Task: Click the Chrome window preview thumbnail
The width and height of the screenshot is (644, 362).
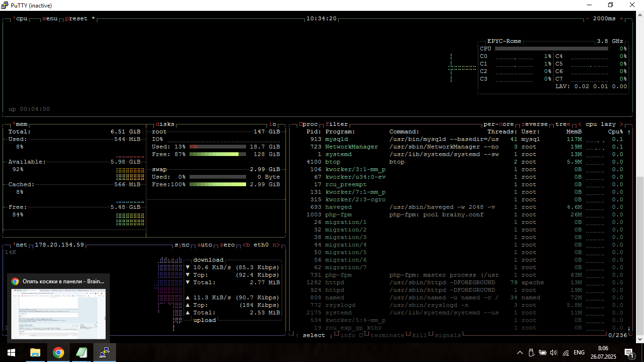Action: click(x=58, y=313)
